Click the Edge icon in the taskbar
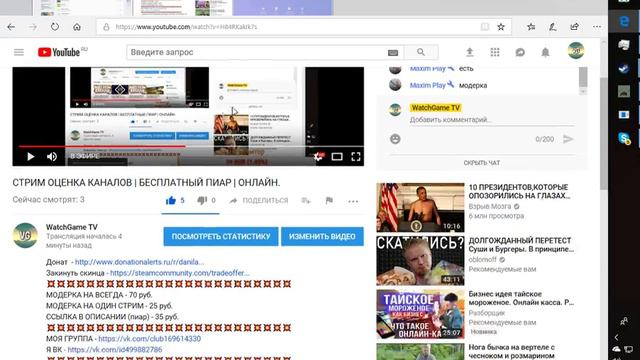This screenshot has height=360, width=640. [624, 21]
